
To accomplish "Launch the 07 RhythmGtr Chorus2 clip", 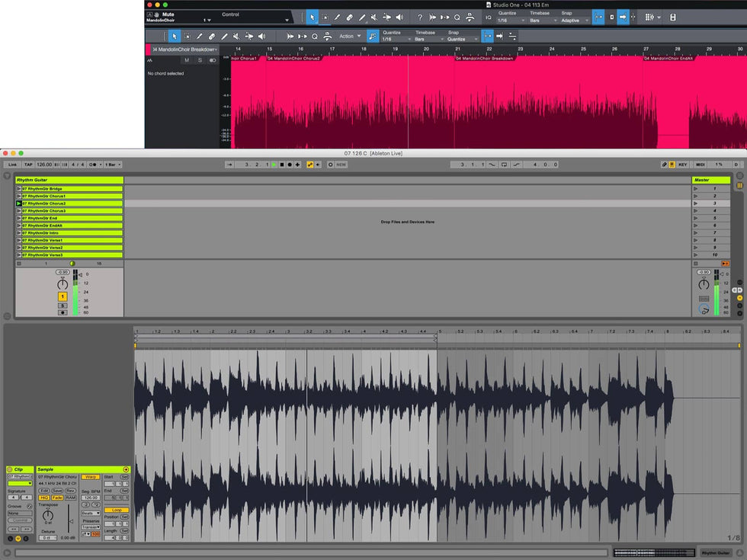I will [19, 203].
